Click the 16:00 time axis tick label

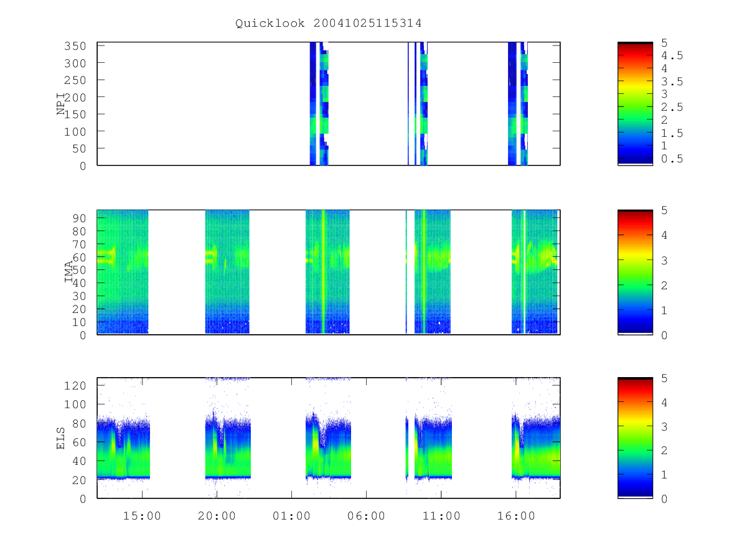pyautogui.click(x=516, y=516)
